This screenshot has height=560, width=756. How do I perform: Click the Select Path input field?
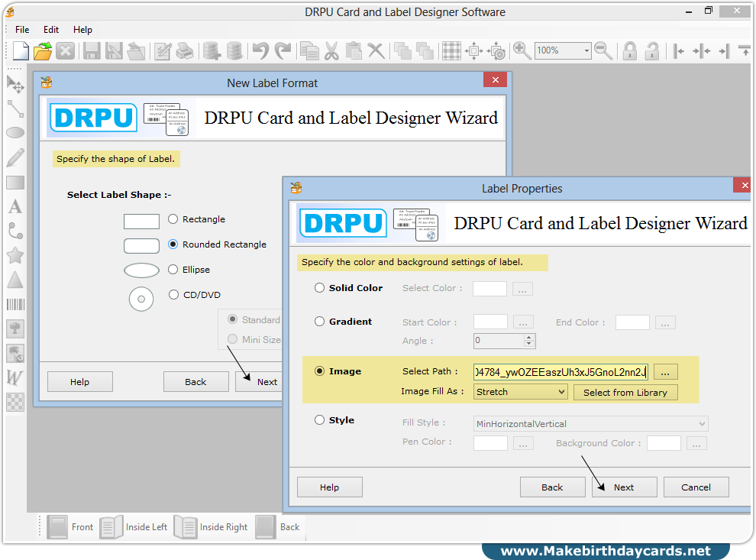561,372
